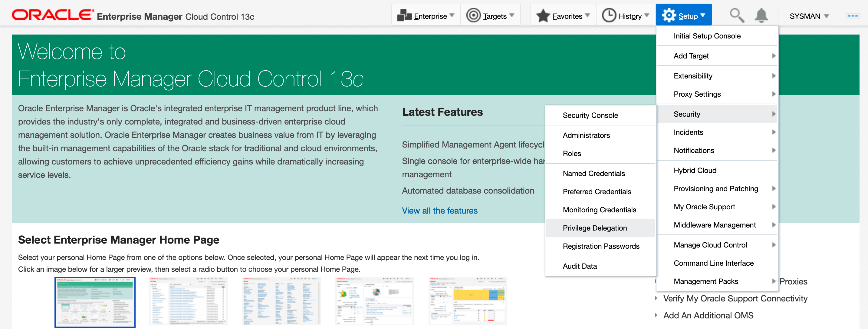Click the Setup gear icon
The width and height of the screenshot is (868, 329).
669,16
